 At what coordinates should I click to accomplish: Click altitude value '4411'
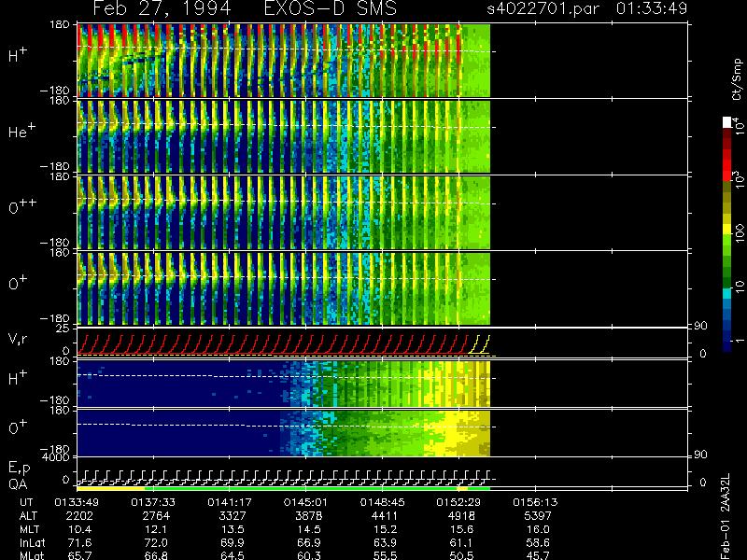(385, 516)
